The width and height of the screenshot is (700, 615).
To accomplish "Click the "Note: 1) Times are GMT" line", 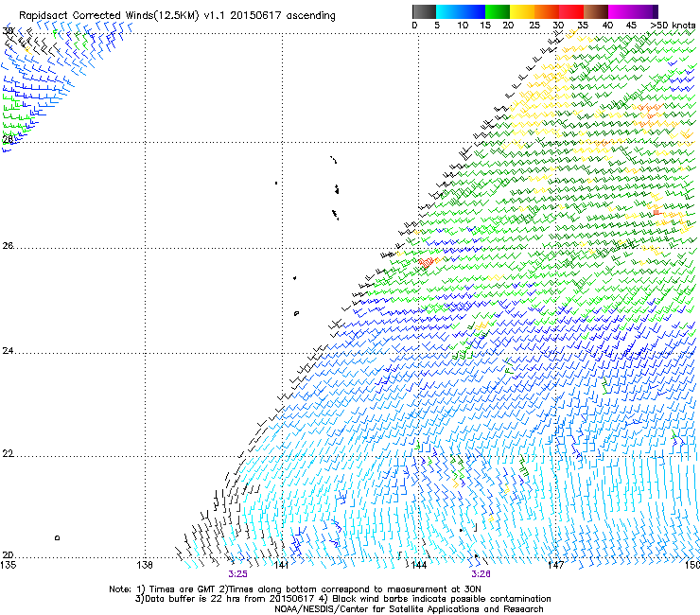I will (295, 589).
